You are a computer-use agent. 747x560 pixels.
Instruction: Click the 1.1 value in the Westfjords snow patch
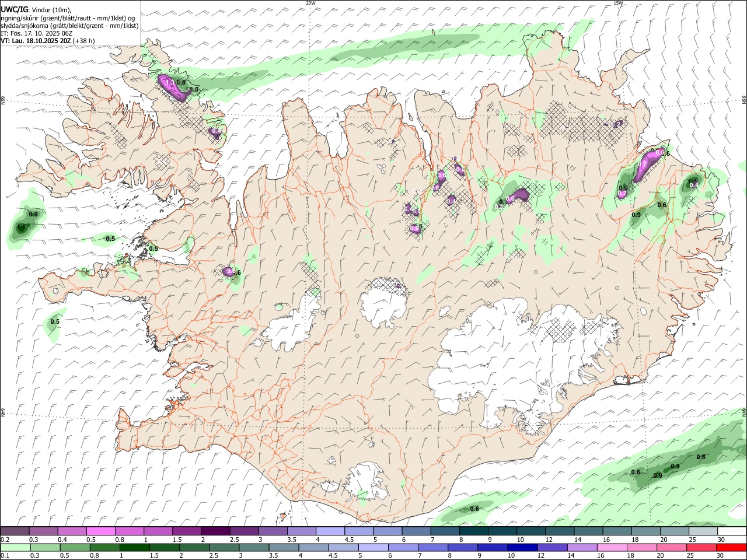[x=170, y=83]
